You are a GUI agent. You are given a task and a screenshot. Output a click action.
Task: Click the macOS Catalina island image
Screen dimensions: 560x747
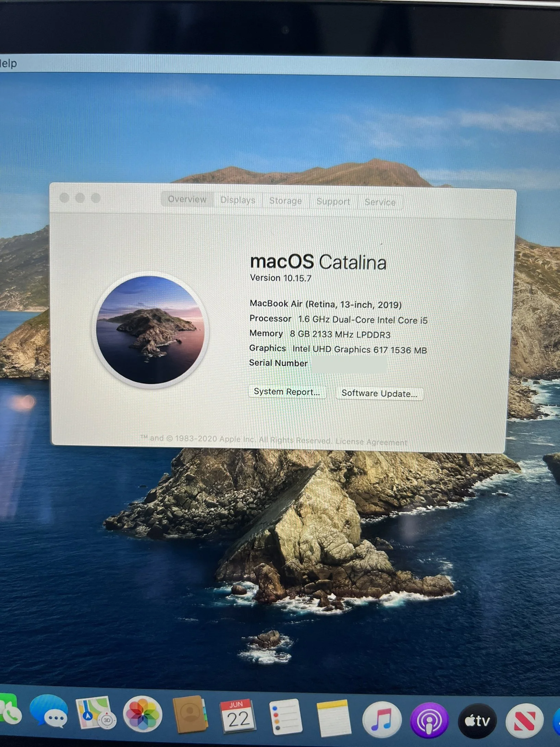click(150, 330)
